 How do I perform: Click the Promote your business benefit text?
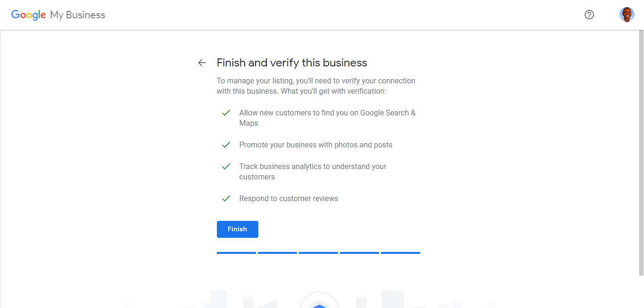point(316,145)
